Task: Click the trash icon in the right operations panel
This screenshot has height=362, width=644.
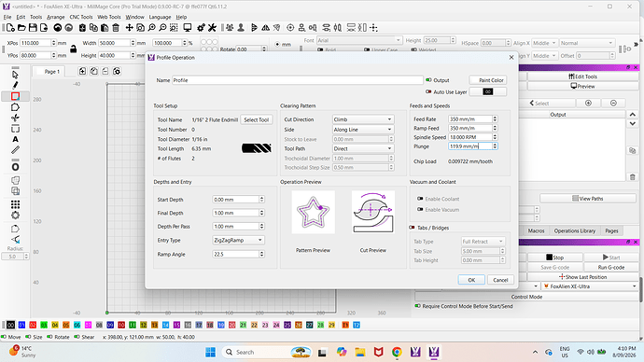Action: 633,177
